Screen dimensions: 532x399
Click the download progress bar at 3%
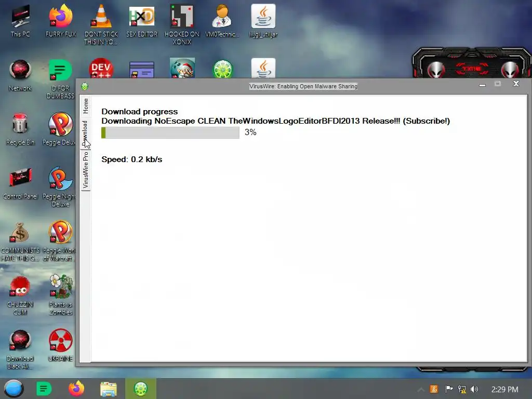tap(170, 132)
